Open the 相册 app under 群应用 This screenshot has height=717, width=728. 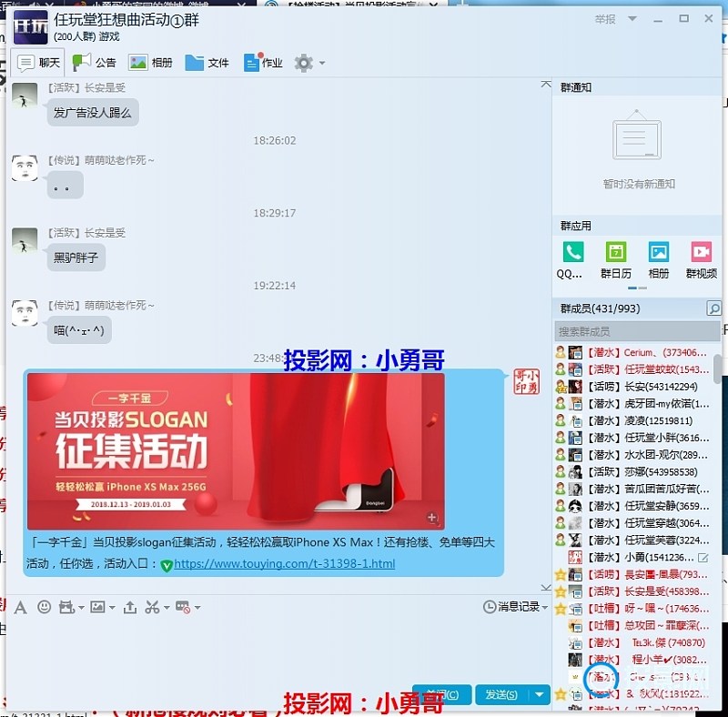click(658, 252)
